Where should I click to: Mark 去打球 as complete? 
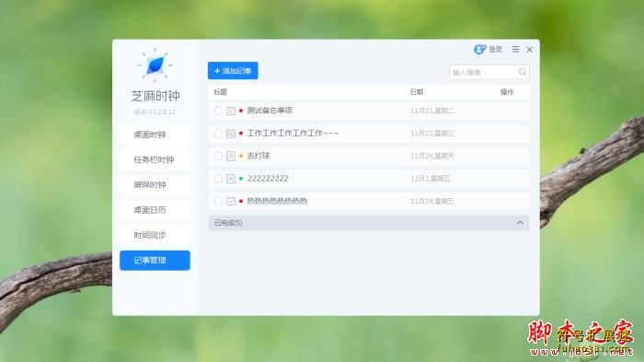point(218,156)
